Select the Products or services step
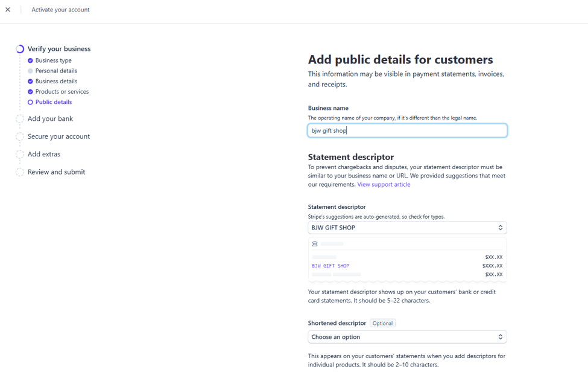 point(62,92)
